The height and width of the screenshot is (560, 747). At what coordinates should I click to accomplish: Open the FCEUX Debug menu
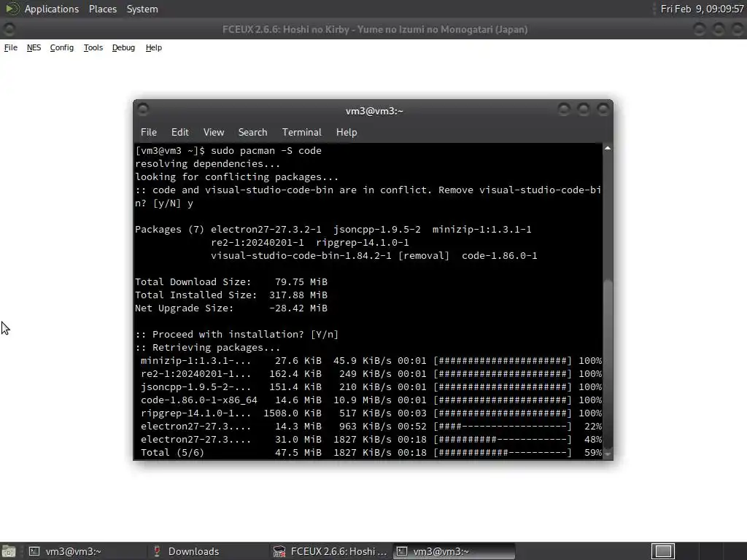tap(123, 47)
